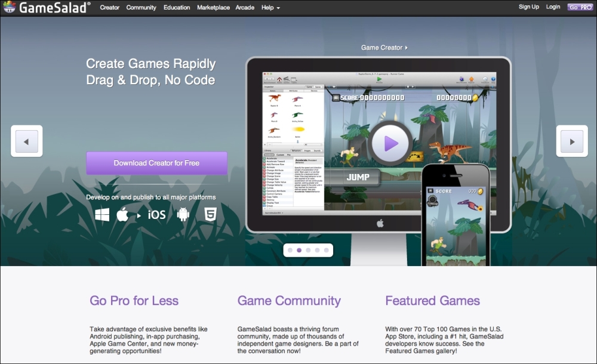The width and height of the screenshot is (597, 364).
Task: Click Download Creator for Free
Action: point(156,163)
